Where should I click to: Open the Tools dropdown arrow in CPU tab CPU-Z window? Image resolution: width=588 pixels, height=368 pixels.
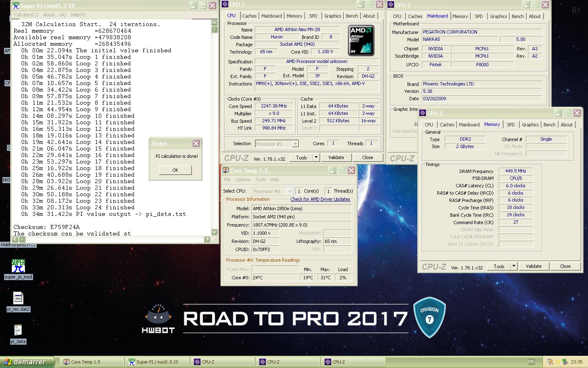tap(316, 157)
